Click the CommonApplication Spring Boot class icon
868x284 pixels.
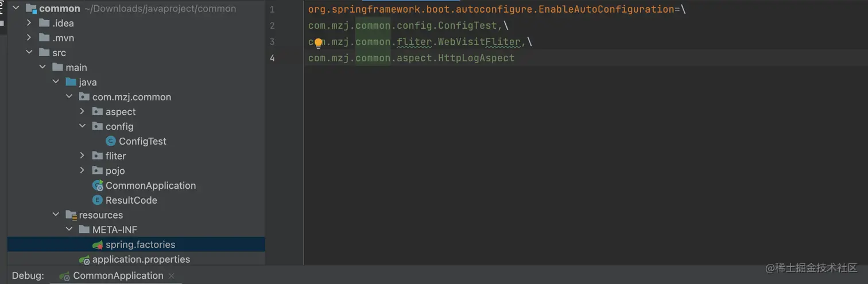pyautogui.click(x=98, y=185)
